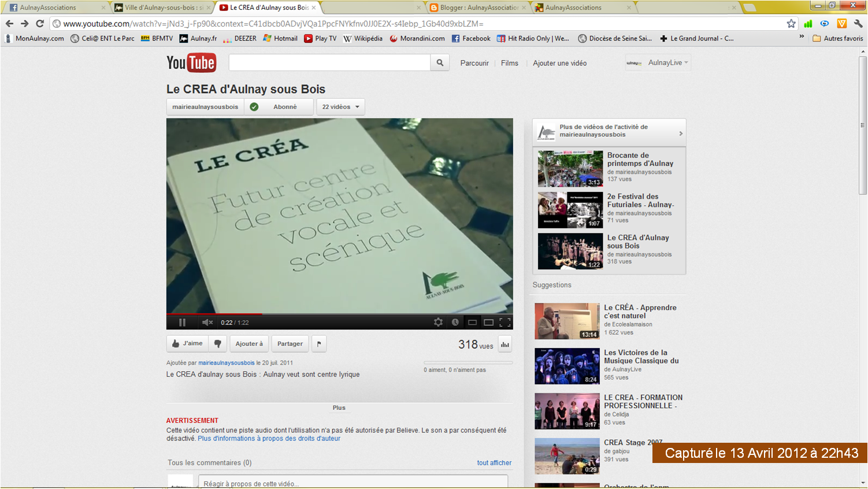This screenshot has width=868, height=489.
Task: Go back with browser back arrow
Action: point(9,24)
